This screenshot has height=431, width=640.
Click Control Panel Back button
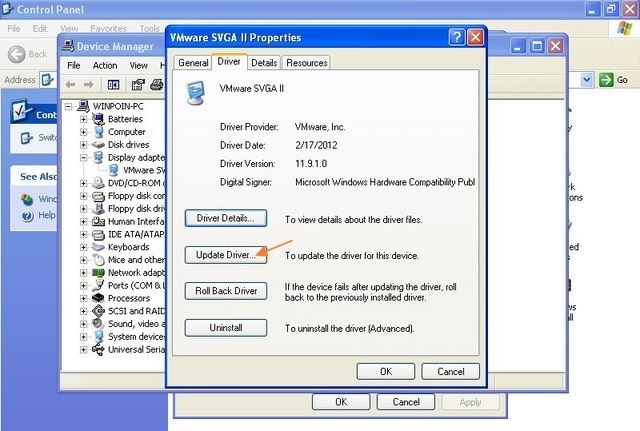[27, 54]
